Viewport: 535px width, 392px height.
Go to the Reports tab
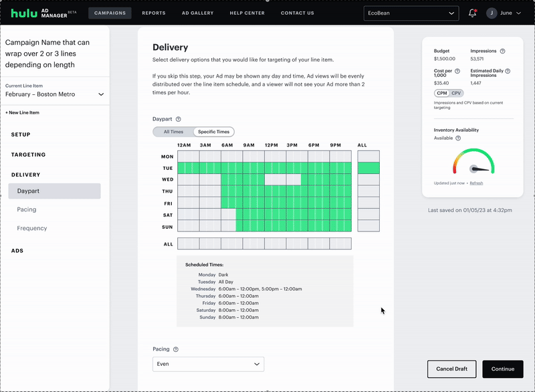[154, 13]
